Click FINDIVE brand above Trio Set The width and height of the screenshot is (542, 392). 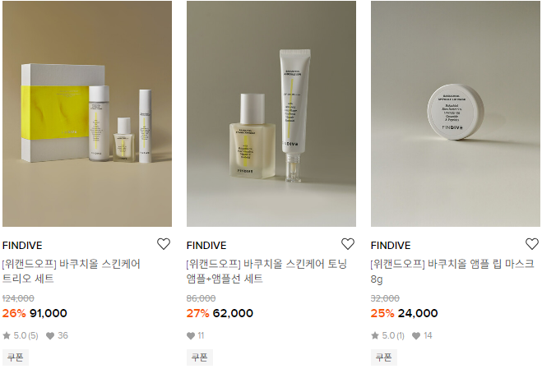pos(22,246)
